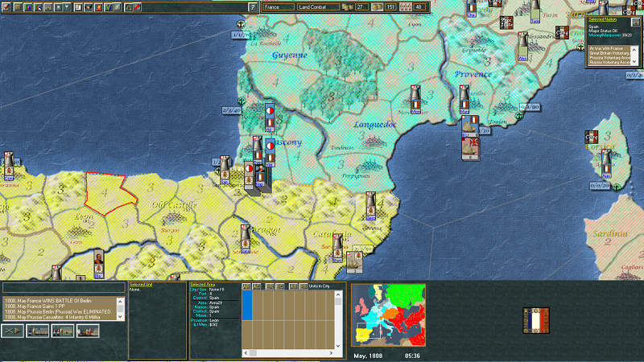
Task: Open the bar chart statistics icon
Action: tap(28, 7)
